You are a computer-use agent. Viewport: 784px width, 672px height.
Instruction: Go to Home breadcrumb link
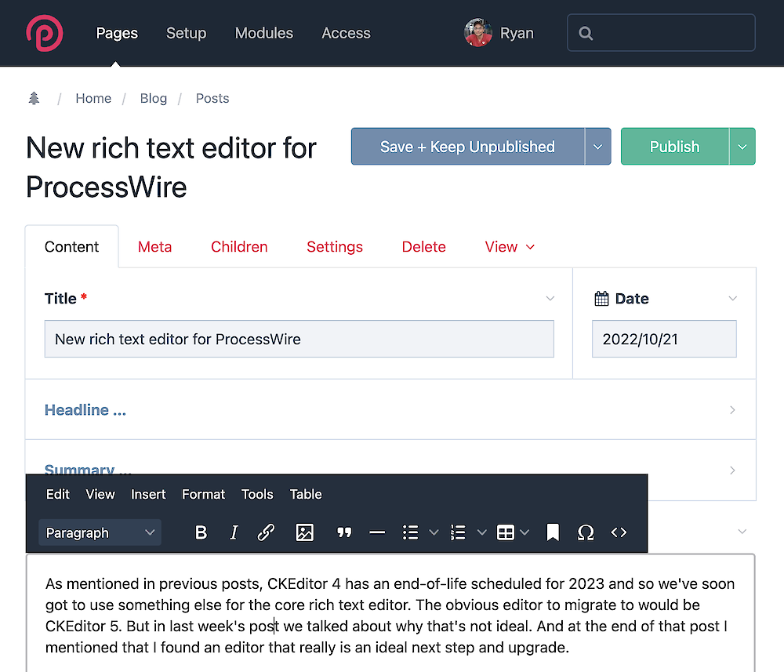coord(93,98)
